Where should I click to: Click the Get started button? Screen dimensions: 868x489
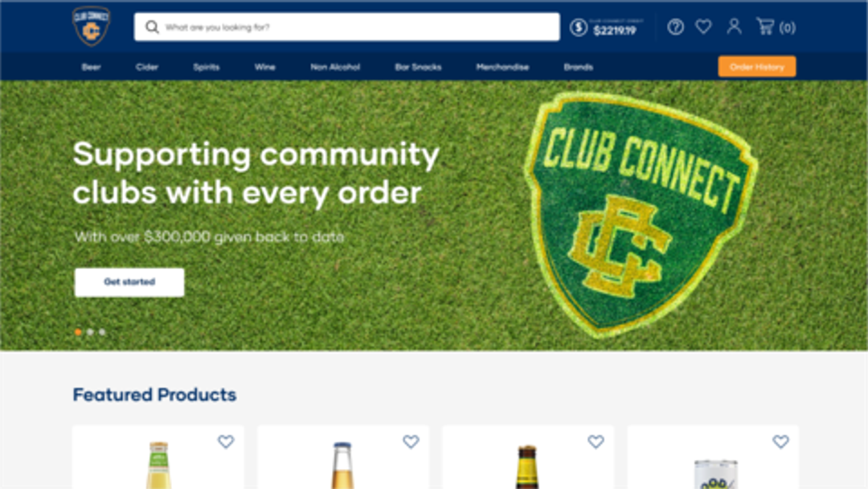129,281
